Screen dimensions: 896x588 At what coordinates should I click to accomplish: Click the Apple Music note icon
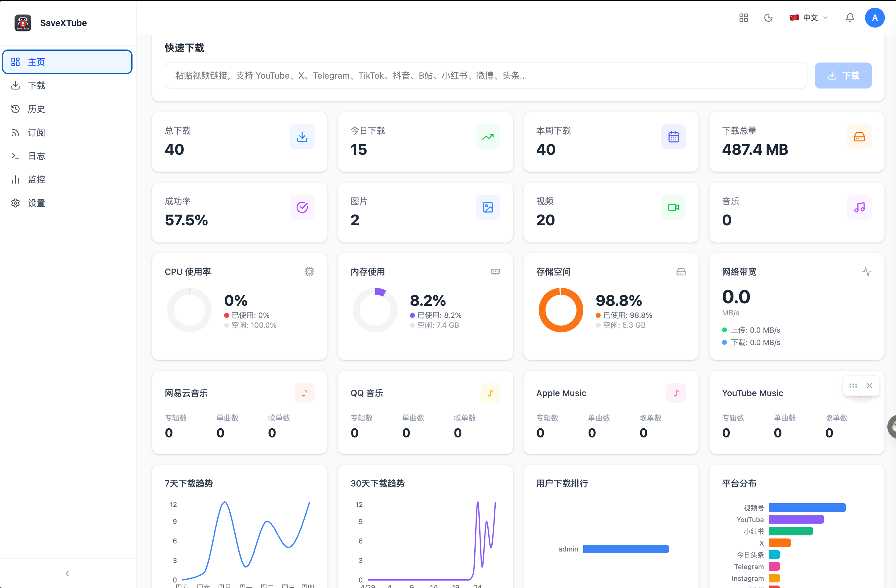676,393
